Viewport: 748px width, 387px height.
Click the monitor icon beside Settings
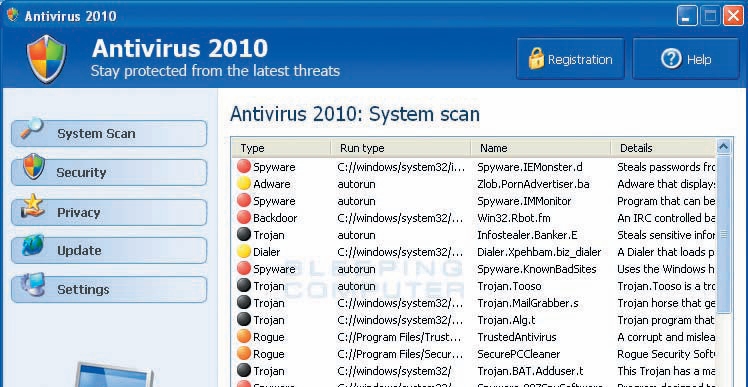[32, 285]
